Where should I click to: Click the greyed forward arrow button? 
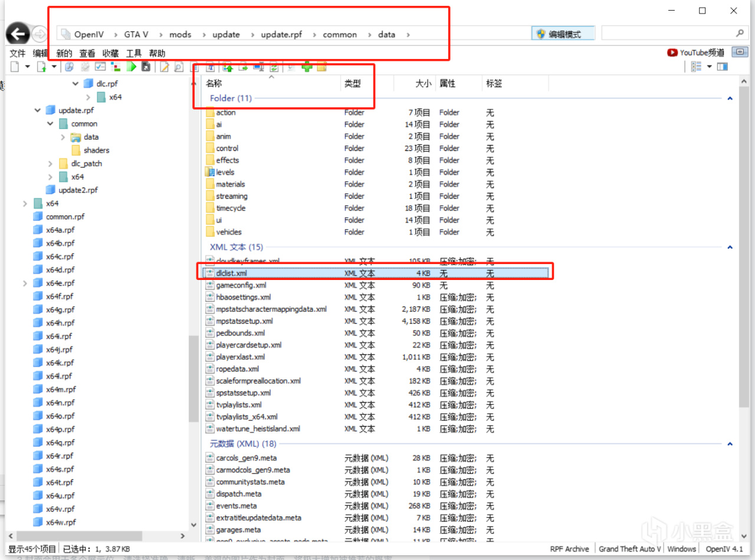point(40,34)
